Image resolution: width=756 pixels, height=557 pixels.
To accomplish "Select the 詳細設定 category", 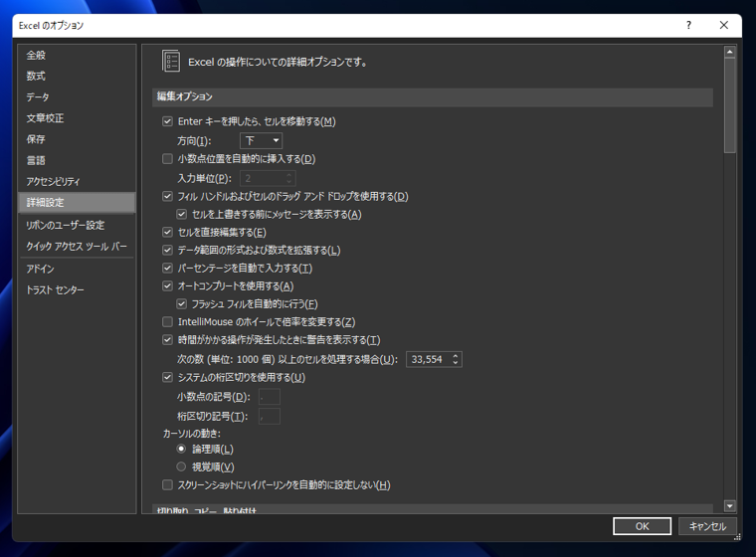I will [x=77, y=203].
